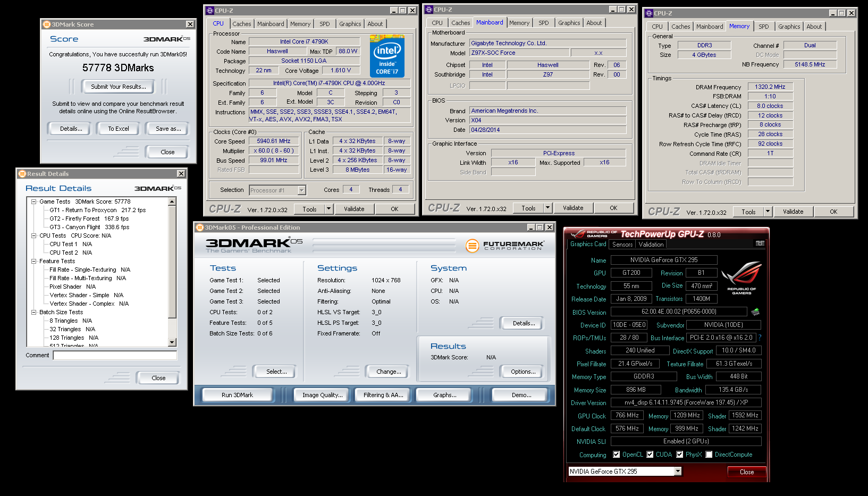Click the Details... button in 3DMark Score window

(x=71, y=129)
